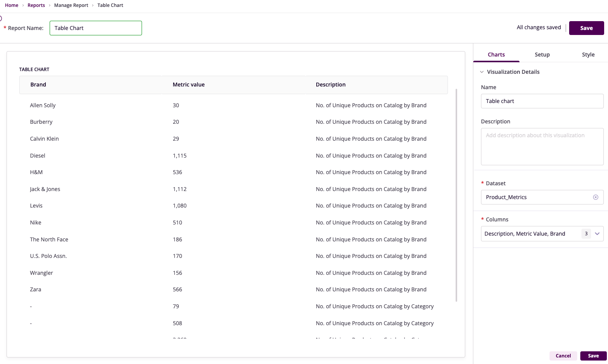608x364 pixels.
Task: Navigate to Manage Report breadcrumb
Action: 71,5
